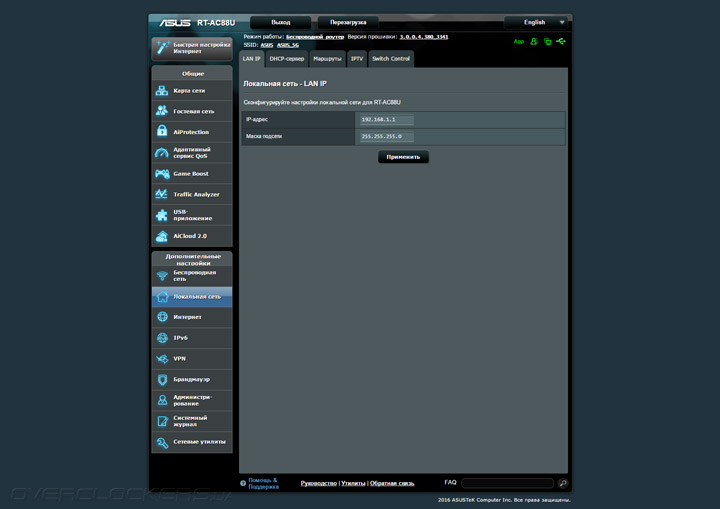Click the Применить (apply) button

[x=403, y=157]
